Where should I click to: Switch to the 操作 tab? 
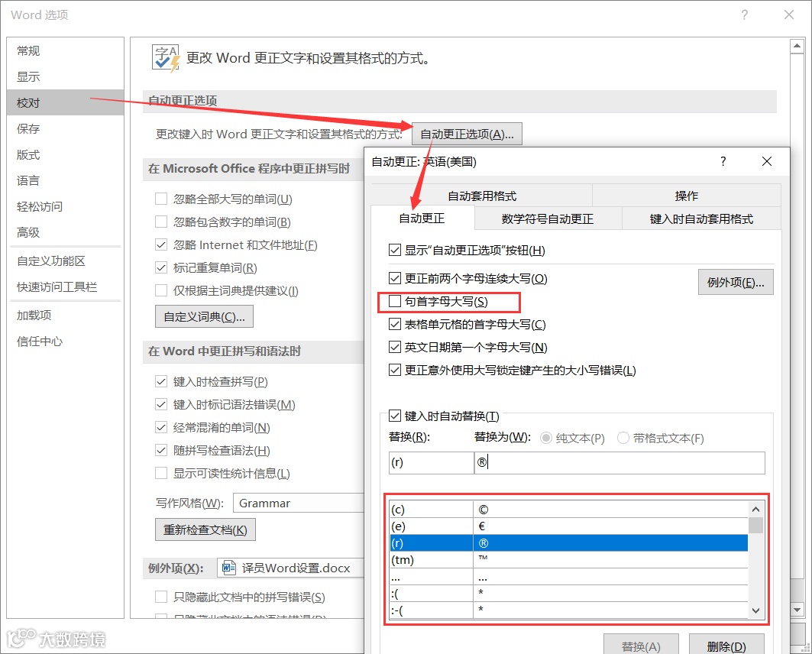686,196
